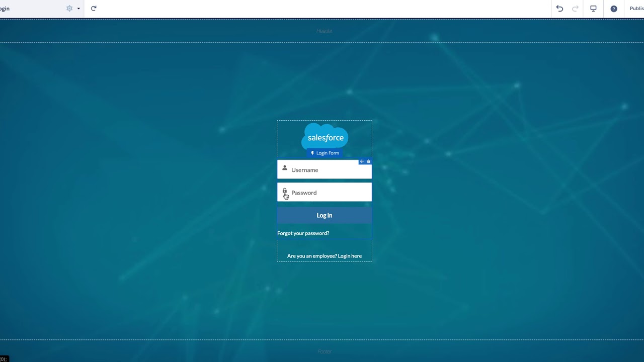The height and width of the screenshot is (362, 644).
Task: Click the Publish button
Action: point(636,9)
